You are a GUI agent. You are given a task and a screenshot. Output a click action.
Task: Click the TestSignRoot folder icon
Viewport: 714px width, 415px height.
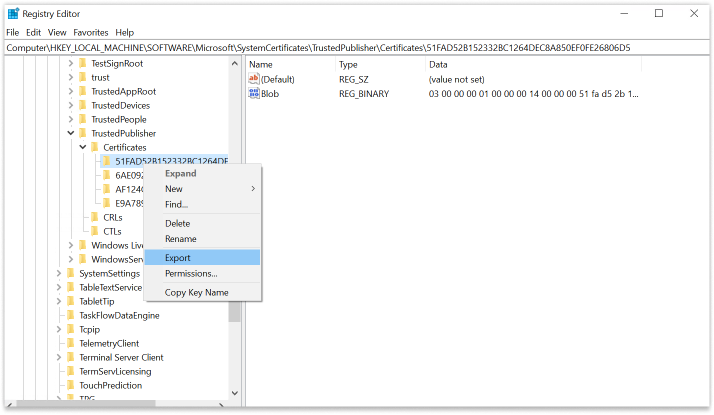(x=83, y=63)
